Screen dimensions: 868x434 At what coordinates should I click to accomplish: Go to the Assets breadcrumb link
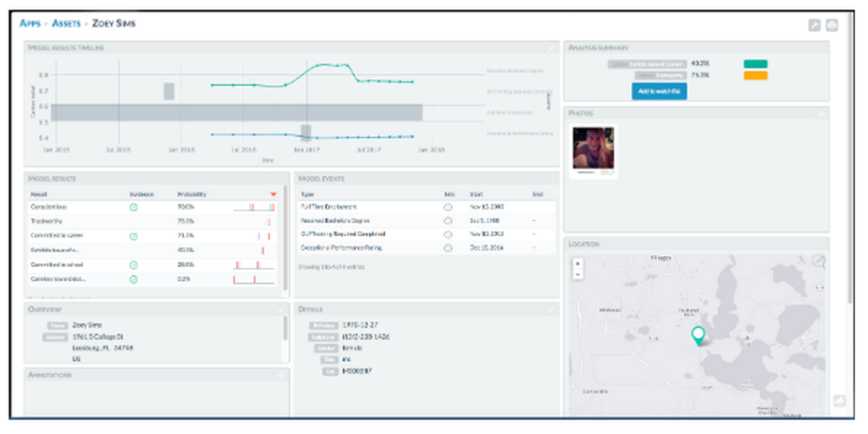point(67,23)
